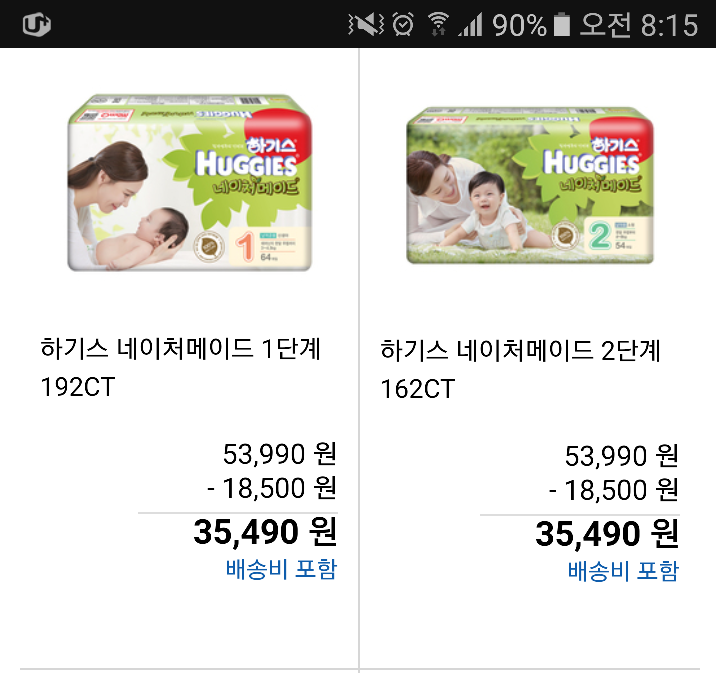
Task: Tap the 오전 8:15 clock
Action: click(639, 24)
